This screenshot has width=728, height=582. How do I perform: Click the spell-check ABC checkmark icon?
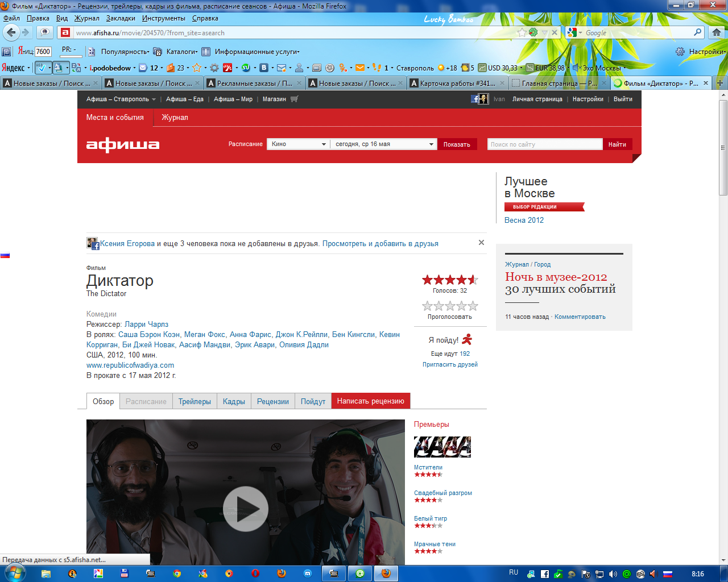(41, 68)
